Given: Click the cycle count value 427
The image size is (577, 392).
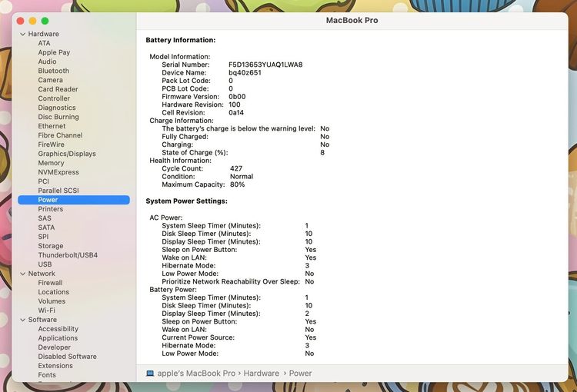Looking at the screenshot, I should point(236,168).
